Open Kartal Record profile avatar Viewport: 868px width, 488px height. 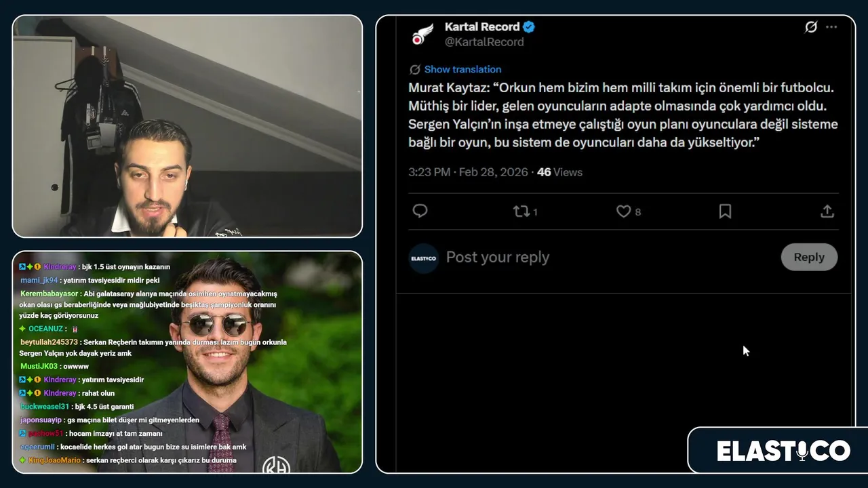tap(422, 34)
